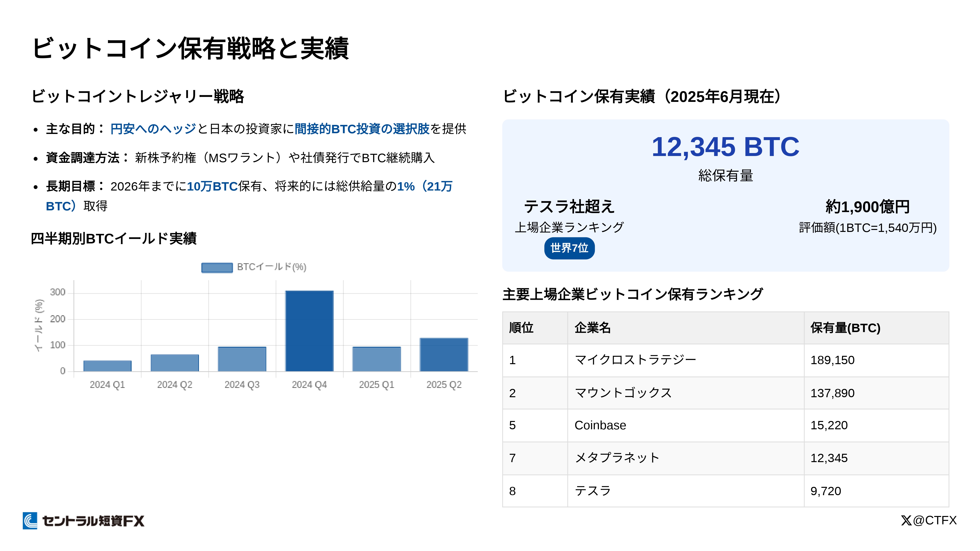Click the blue text 円安へのヘッジ
Image resolution: width=980 pixels, height=551 pixels.
pos(153,129)
